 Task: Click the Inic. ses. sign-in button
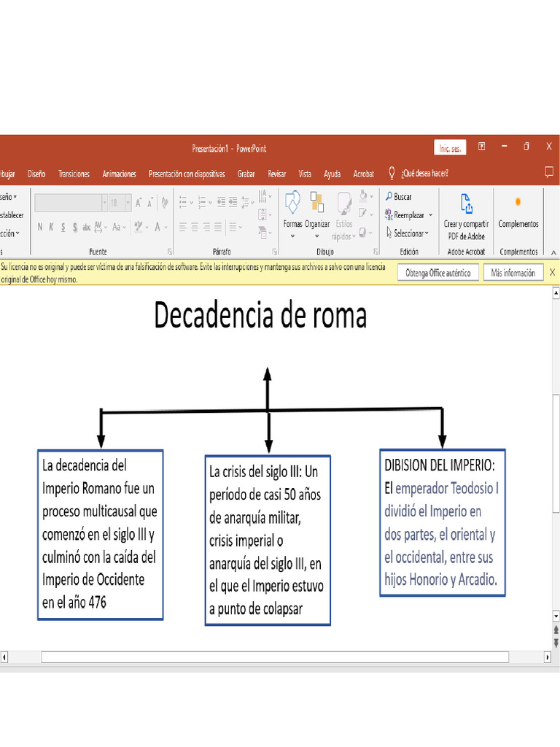[x=450, y=148]
